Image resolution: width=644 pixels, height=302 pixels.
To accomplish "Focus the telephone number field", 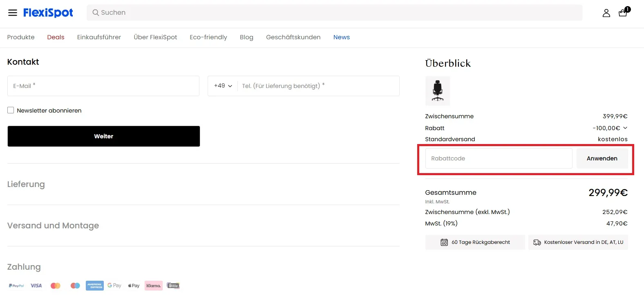I will 318,86.
